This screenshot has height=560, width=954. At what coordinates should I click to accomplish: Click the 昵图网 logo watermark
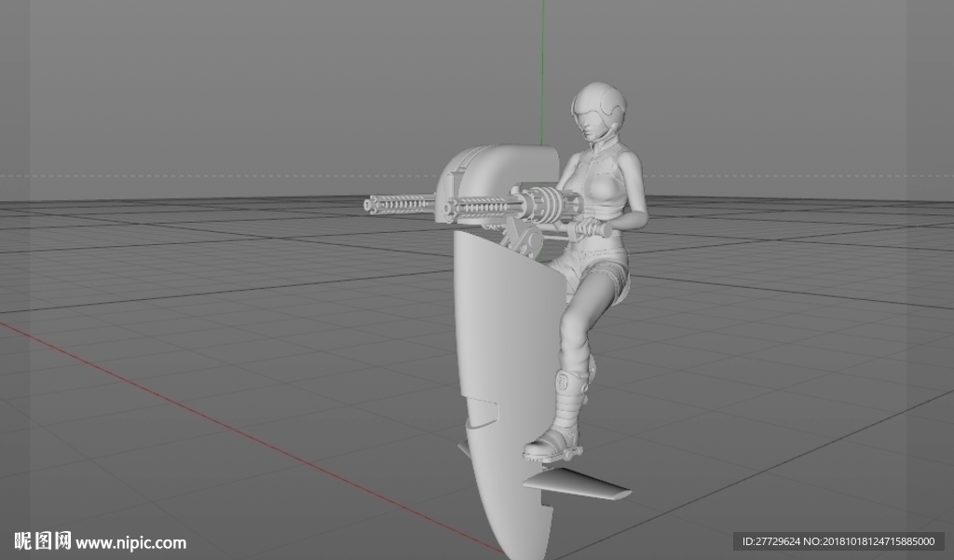pos(43,540)
